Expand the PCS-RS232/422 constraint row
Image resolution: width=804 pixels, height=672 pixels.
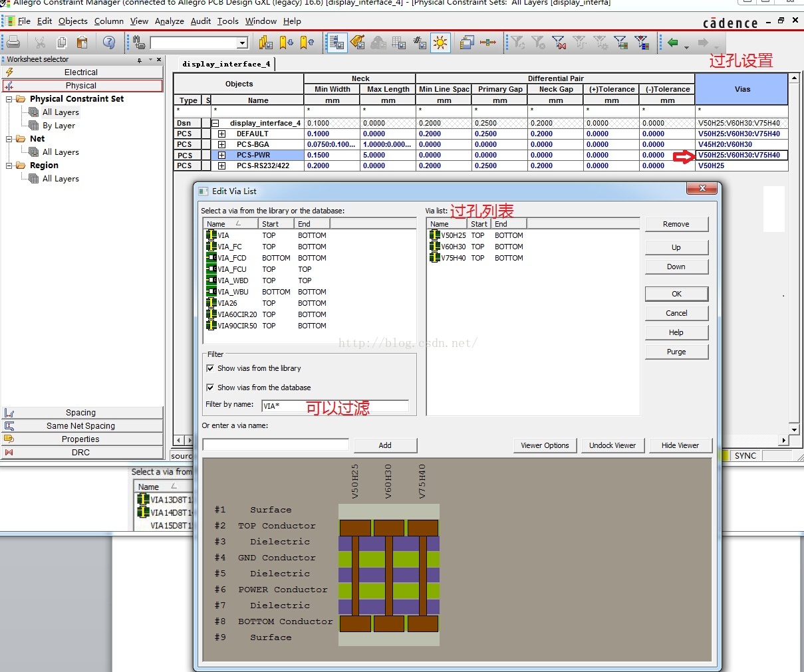(221, 166)
